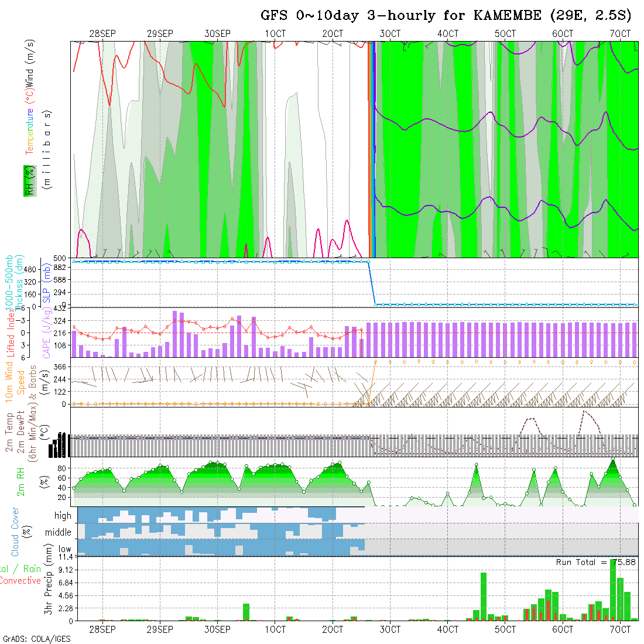Select the 28SEP label on top axis
The height and width of the screenshot is (644, 644).
pyautogui.click(x=102, y=34)
